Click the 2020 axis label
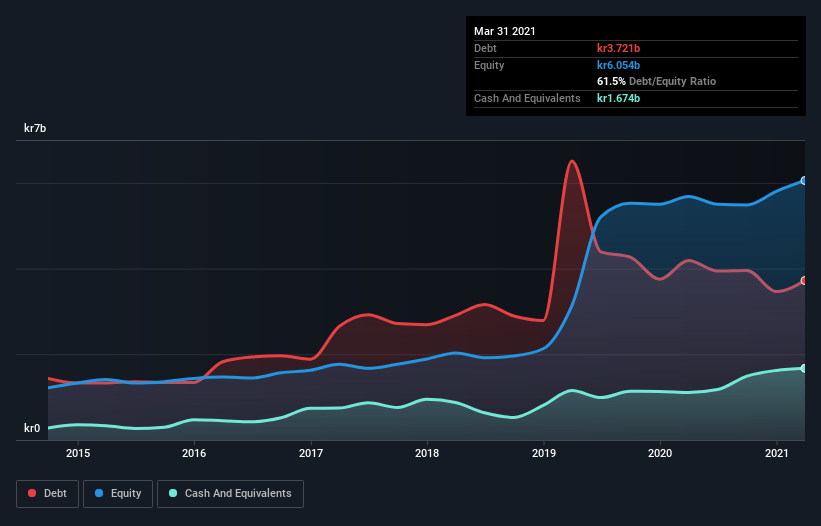 (660, 453)
